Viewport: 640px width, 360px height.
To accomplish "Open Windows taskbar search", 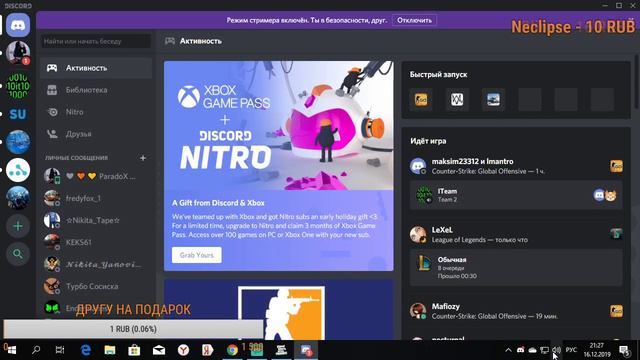I will point(36,350).
